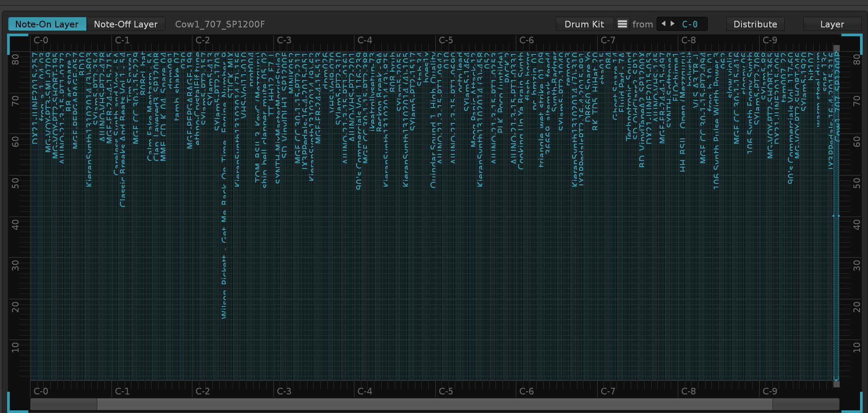Click the C-9 marker on top ruler

(770, 41)
